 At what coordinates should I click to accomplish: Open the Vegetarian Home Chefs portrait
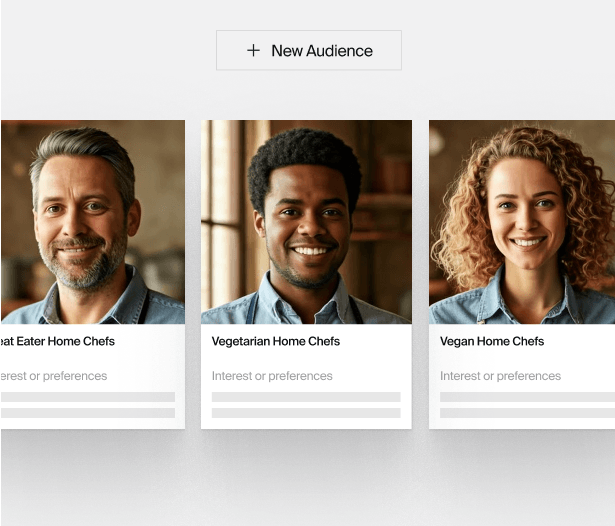click(306, 222)
